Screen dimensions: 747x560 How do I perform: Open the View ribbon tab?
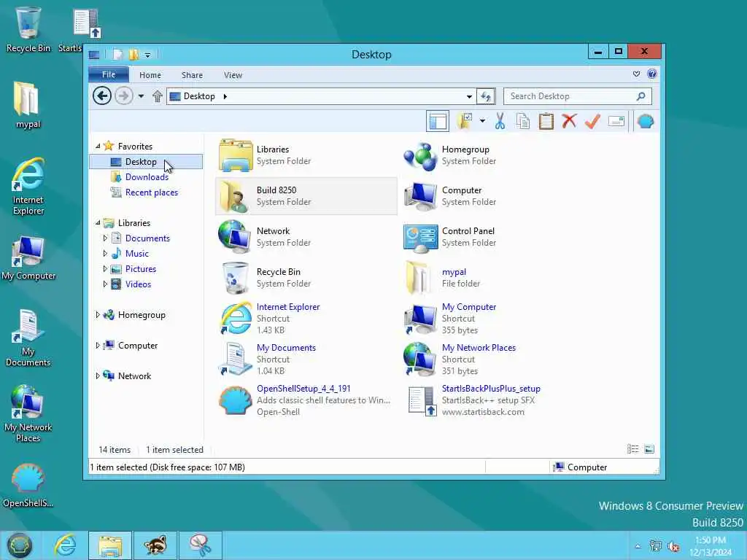[x=233, y=75]
